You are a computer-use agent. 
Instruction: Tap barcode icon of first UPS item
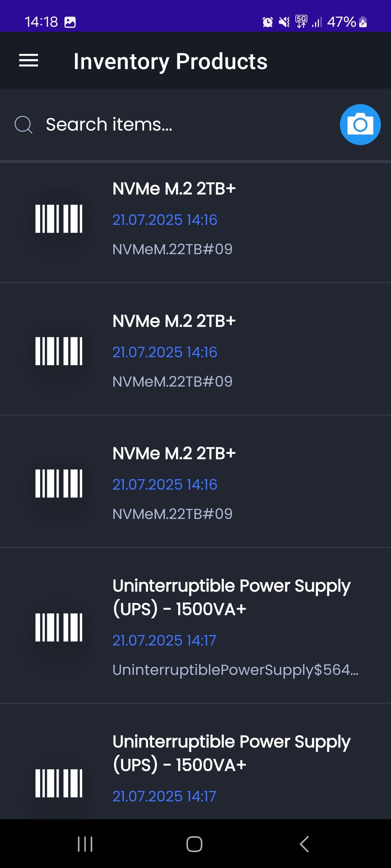59,627
